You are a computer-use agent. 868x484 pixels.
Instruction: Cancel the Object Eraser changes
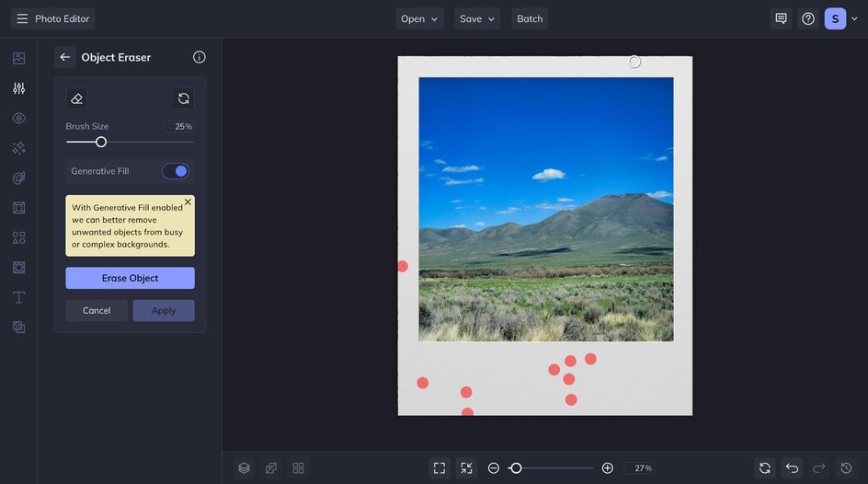click(97, 311)
